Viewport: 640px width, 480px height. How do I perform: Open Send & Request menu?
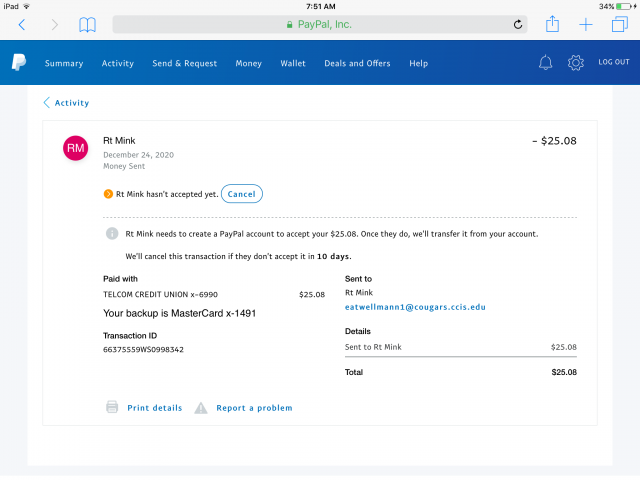(x=185, y=63)
